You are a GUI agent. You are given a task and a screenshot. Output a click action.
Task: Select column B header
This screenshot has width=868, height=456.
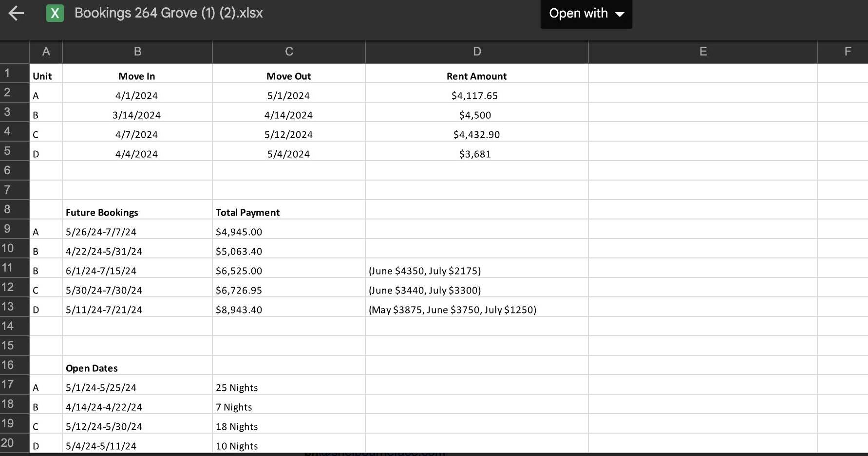pyautogui.click(x=137, y=52)
